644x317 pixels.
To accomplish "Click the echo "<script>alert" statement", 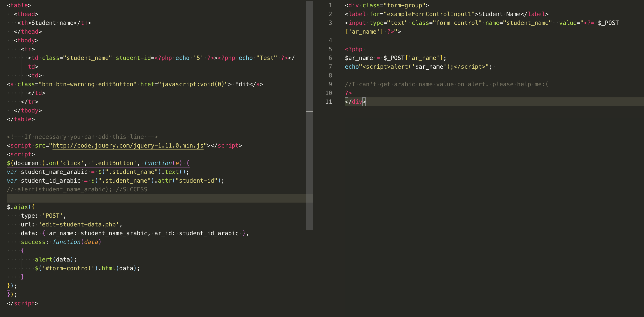I will [x=418, y=66].
